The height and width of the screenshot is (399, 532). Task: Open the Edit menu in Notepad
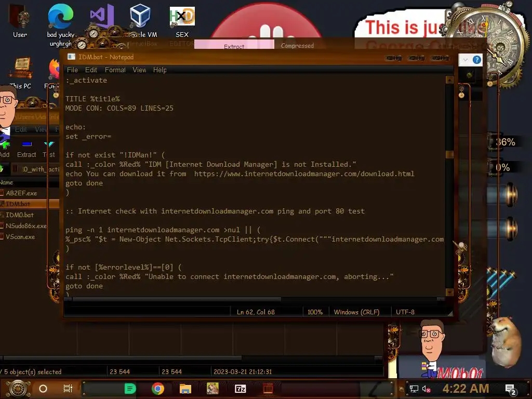click(91, 70)
